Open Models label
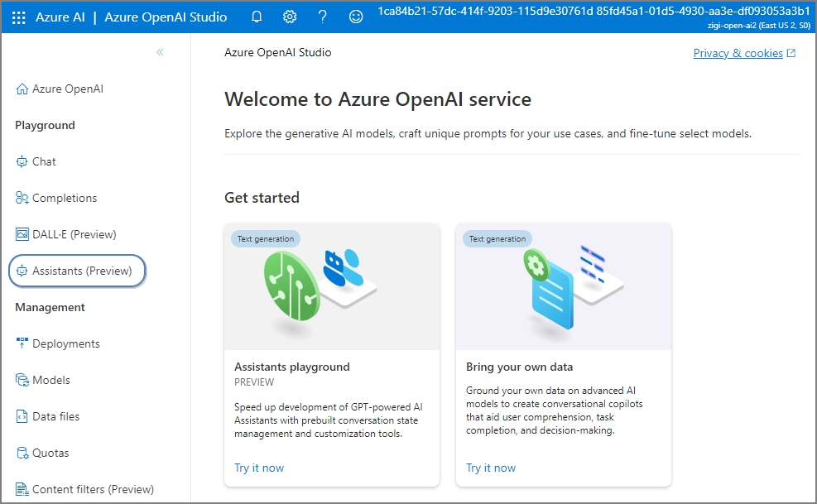This screenshot has height=504, width=817. pos(51,380)
